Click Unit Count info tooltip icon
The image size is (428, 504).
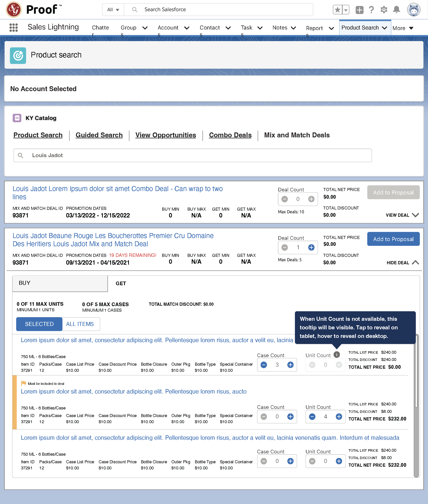pos(337,354)
